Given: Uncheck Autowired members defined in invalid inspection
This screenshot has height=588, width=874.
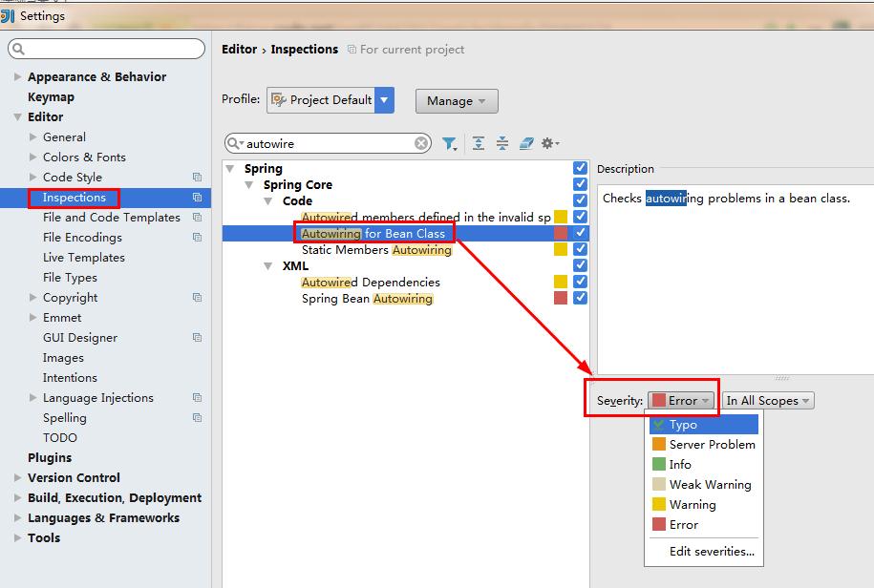Looking at the screenshot, I should point(580,216).
